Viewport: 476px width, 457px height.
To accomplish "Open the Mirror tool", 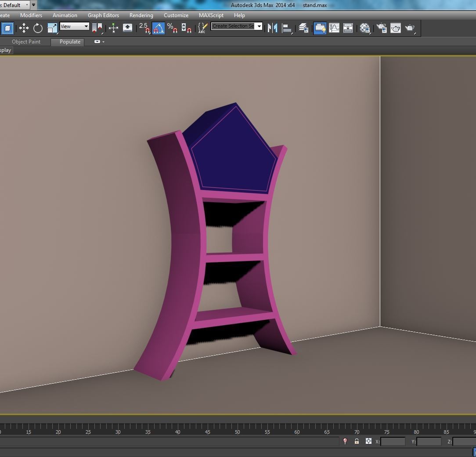I will [273, 28].
